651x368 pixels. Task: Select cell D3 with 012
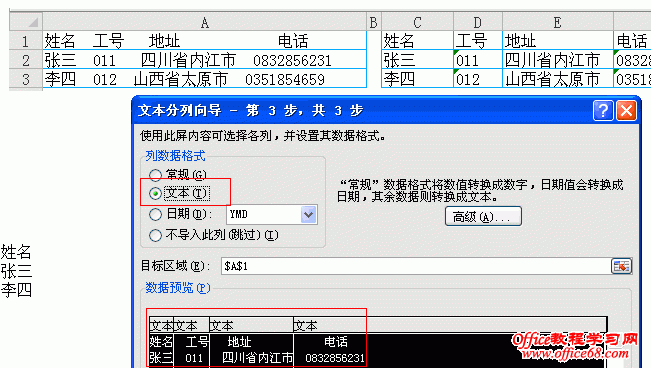click(478, 79)
